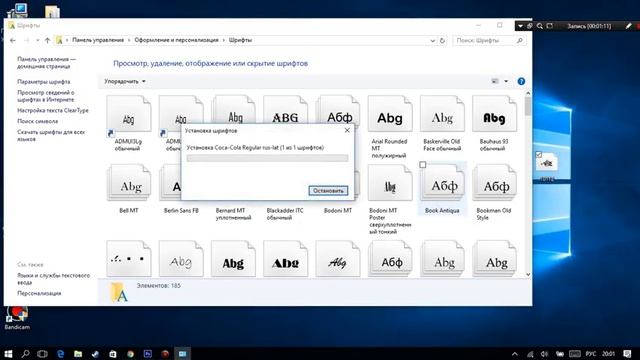Image resolution: width=640 pixels, height=360 pixels.
Task: Click Остановить button in install dialog
Action: [x=328, y=191]
